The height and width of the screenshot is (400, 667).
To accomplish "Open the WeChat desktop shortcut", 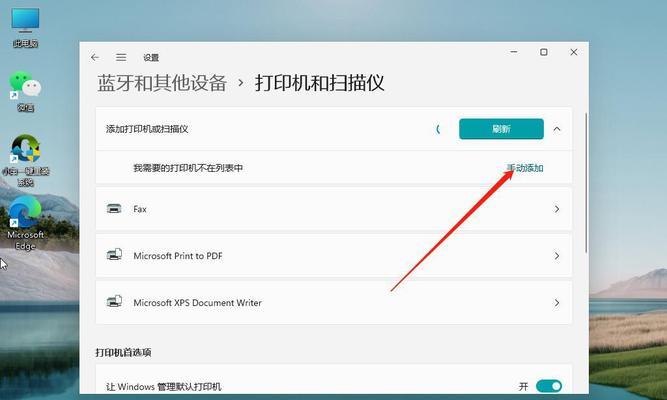I will (x=26, y=91).
